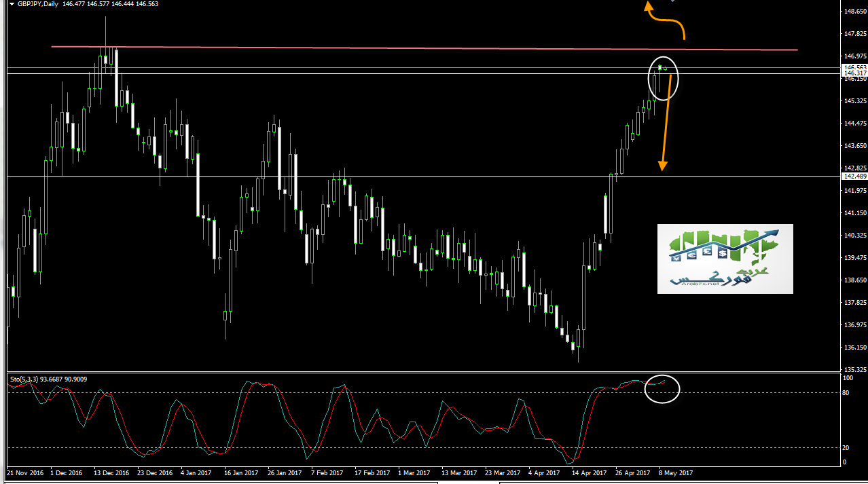The image size is (868, 484).
Task: Click price scale value 148.650
Action: pyautogui.click(x=854, y=12)
